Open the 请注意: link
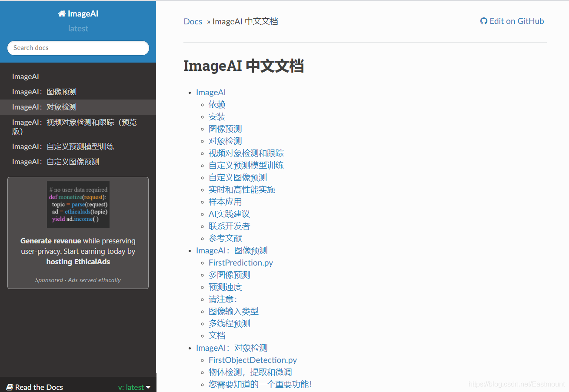Screen dimensions: 569x392 pos(223,299)
